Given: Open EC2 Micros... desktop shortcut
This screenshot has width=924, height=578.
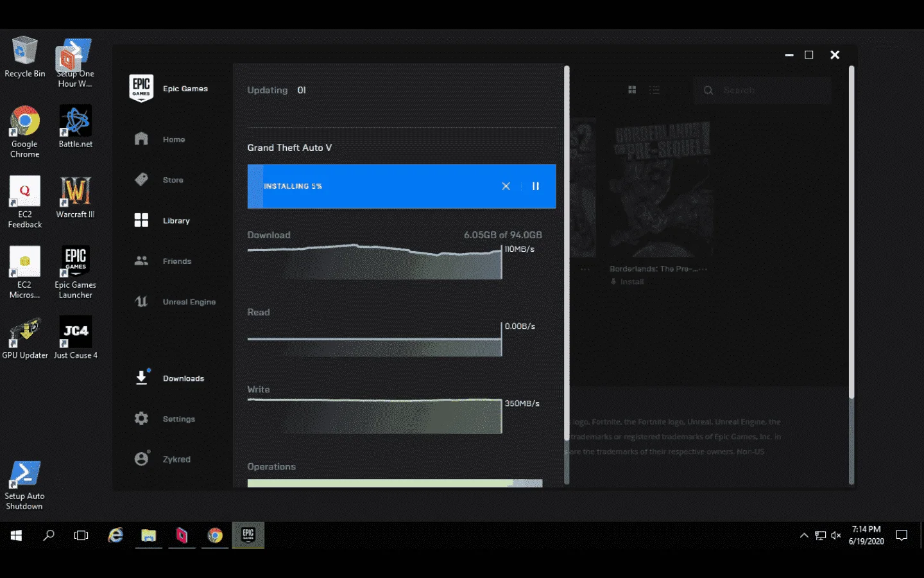Looking at the screenshot, I should pos(24,272).
